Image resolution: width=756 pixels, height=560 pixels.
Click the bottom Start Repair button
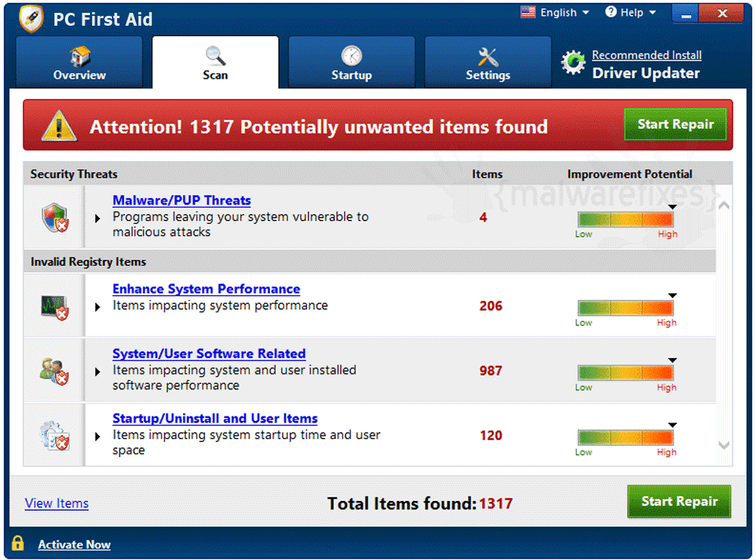(680, 502)
